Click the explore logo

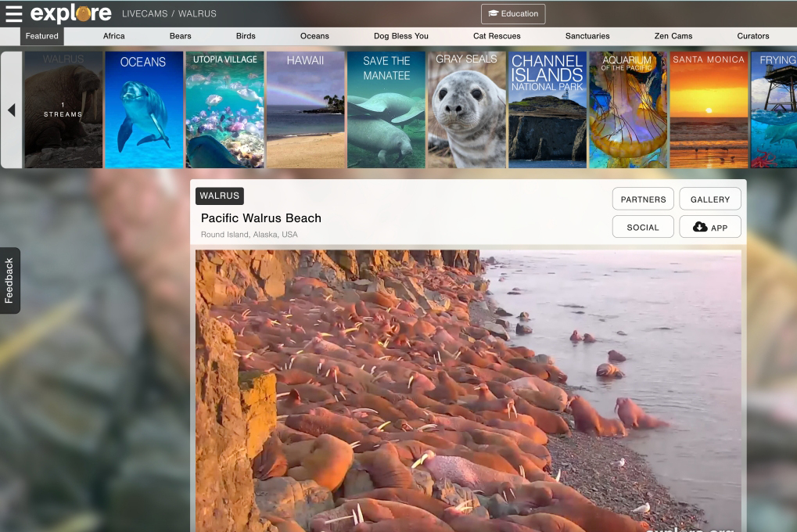(70, 14)
